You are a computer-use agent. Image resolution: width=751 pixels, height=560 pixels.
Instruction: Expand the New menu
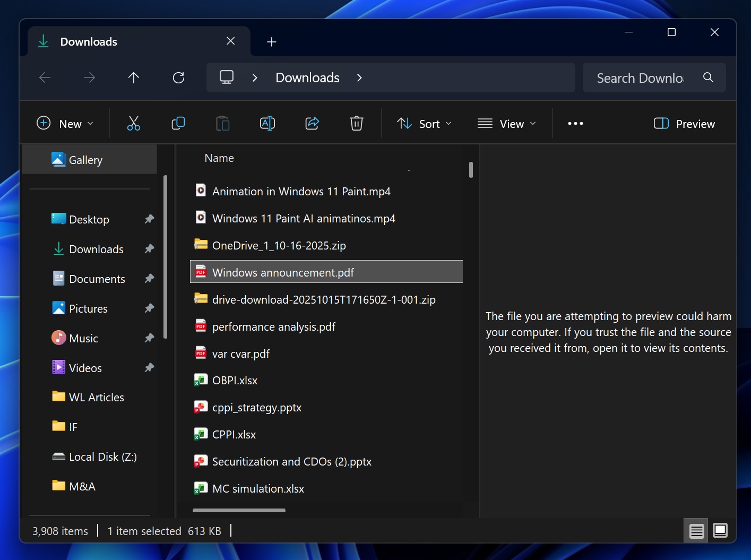tap(65, 123)
